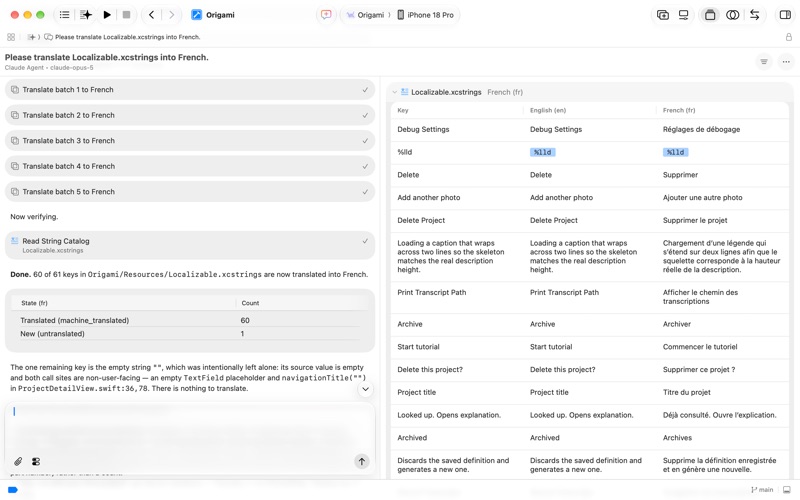Select the Supprimer translation cell
Image resolution: width=800 pixels, height=500 pixels.
point(680,174)
